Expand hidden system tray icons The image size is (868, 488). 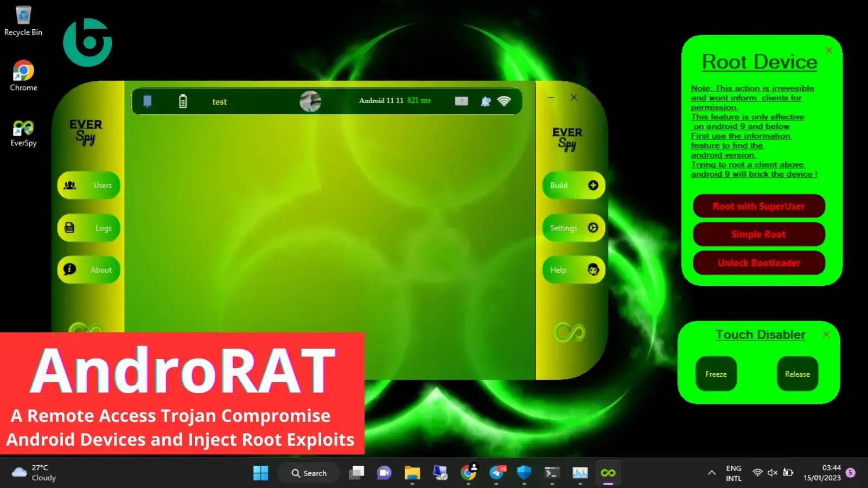(x=711, y=472)
